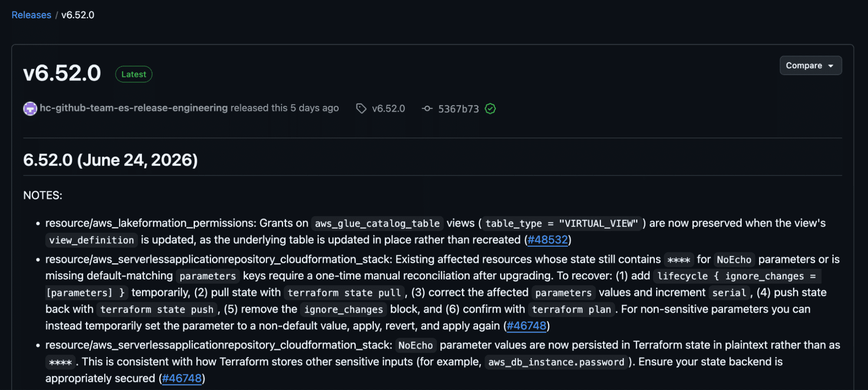Open #46748 link after 'appropriately secured'
This screenshot has width=868, height=390.
coord(182,378)
